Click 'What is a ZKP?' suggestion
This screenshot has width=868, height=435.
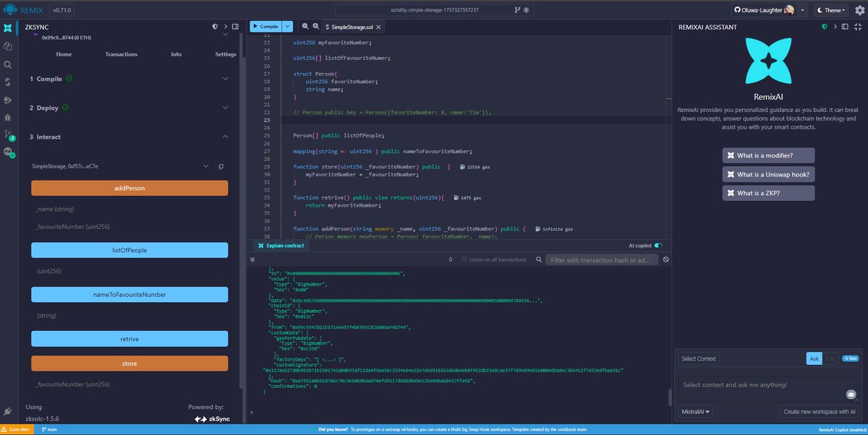(768, 193)
